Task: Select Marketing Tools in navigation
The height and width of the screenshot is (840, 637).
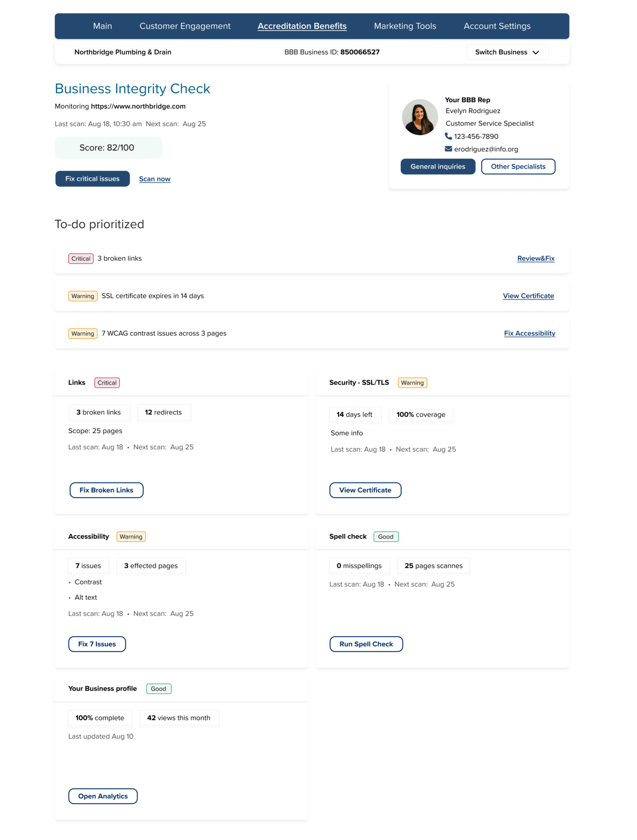Action: point(405,26)
